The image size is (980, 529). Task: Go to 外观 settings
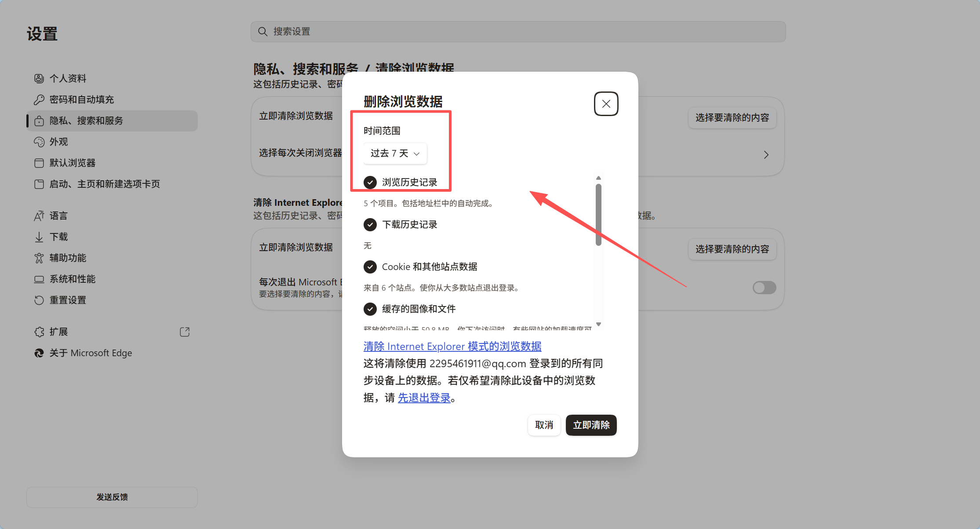[x=112, y=142]
